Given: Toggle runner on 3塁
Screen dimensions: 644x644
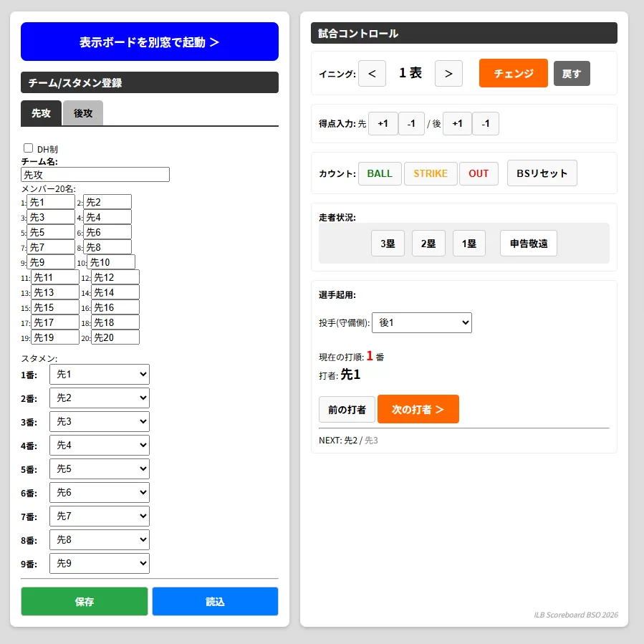Looking at the screenshot, I should click(x=388, y=243).
